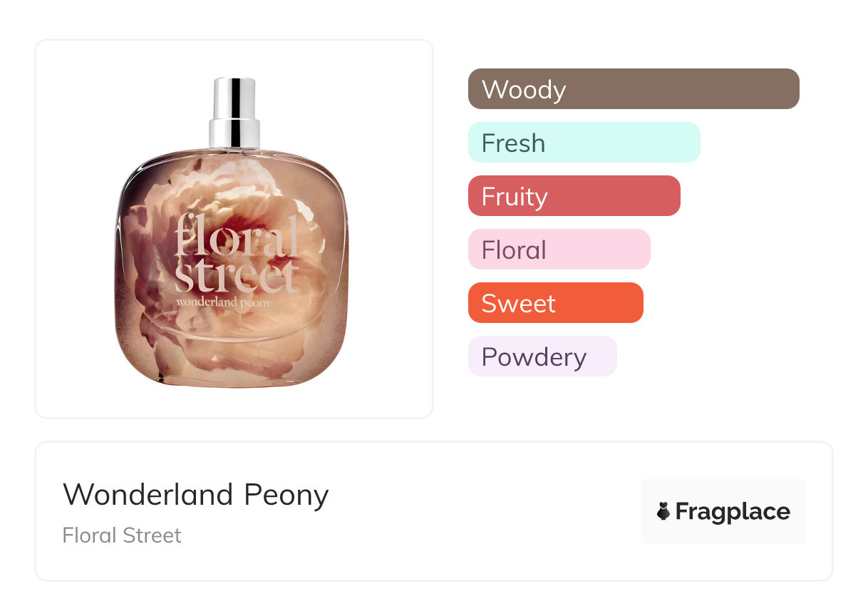Click small 'wonderland peony' text on bottle
The width and height of the screenshot is (868, 616).
pos(226,302)
